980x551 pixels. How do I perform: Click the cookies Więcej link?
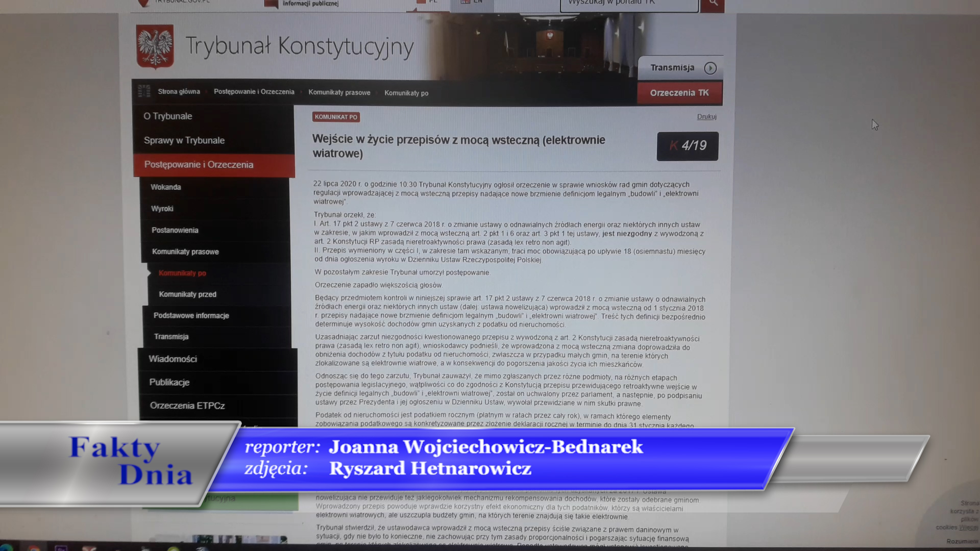968,528
